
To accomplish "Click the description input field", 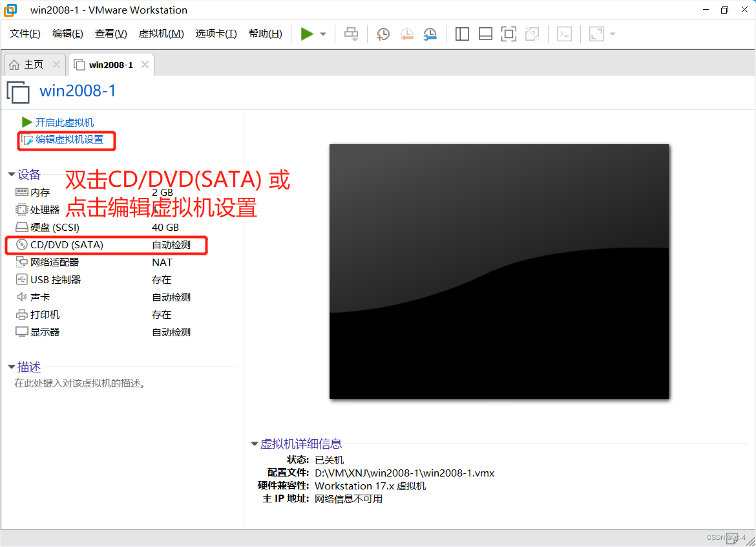I will click(79, 383).
